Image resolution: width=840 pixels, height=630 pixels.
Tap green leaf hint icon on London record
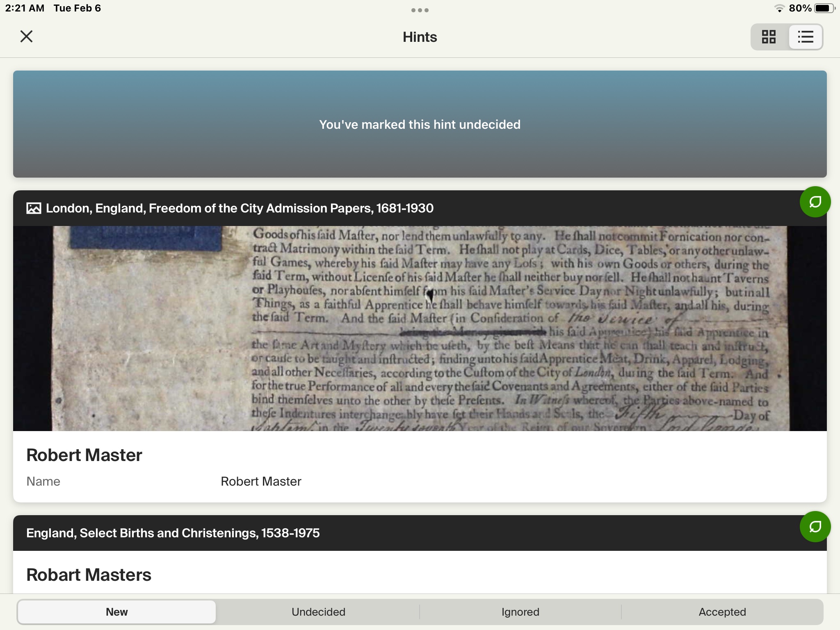[815, 202]
